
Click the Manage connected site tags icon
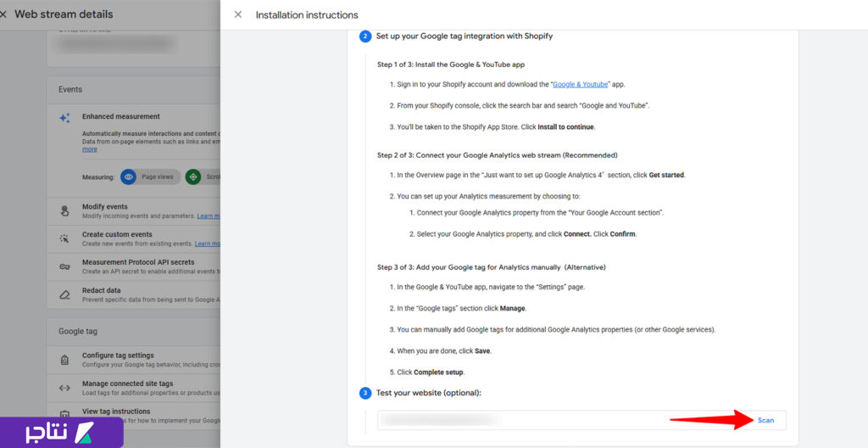point(64,388)
